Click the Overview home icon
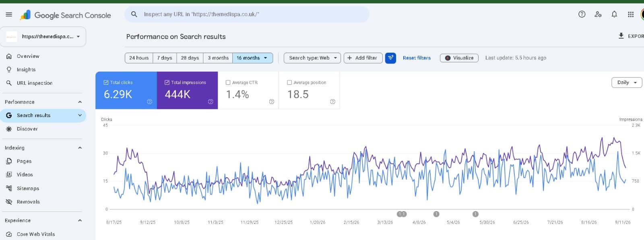 [x=9, y=56]
